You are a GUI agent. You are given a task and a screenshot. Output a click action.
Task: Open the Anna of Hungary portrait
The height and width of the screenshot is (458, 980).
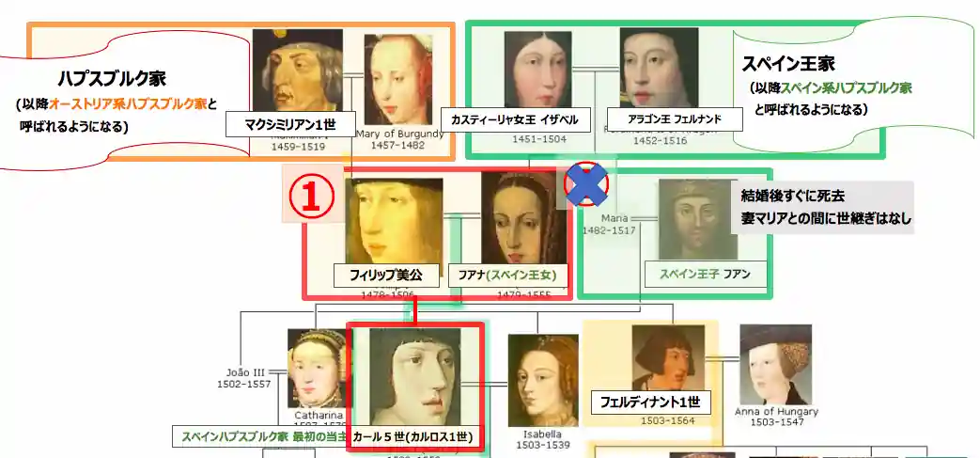click(x=775, y=364)
